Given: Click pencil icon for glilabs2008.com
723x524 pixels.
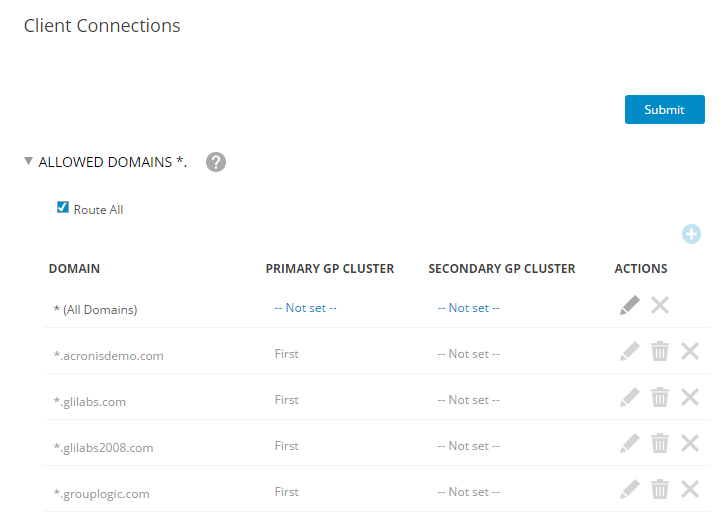Looking at the screenshot, I should pos(629,443).
